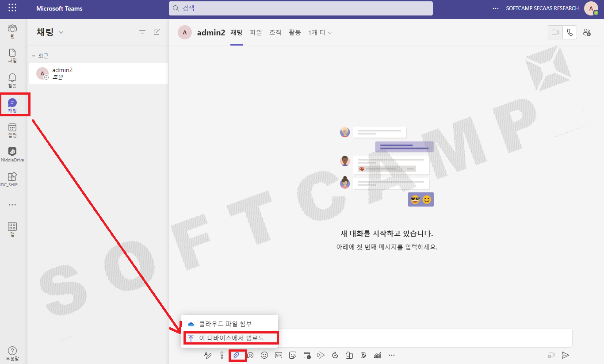Open the message format options
The height and width of the screenshot is (364, 604).
[x=208, y=355]
